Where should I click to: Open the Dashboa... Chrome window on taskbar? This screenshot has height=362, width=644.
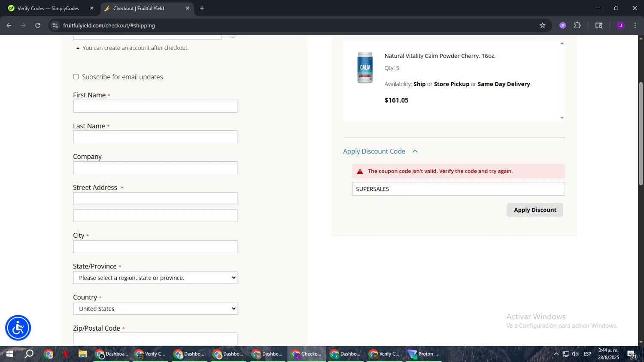[112, 354]
